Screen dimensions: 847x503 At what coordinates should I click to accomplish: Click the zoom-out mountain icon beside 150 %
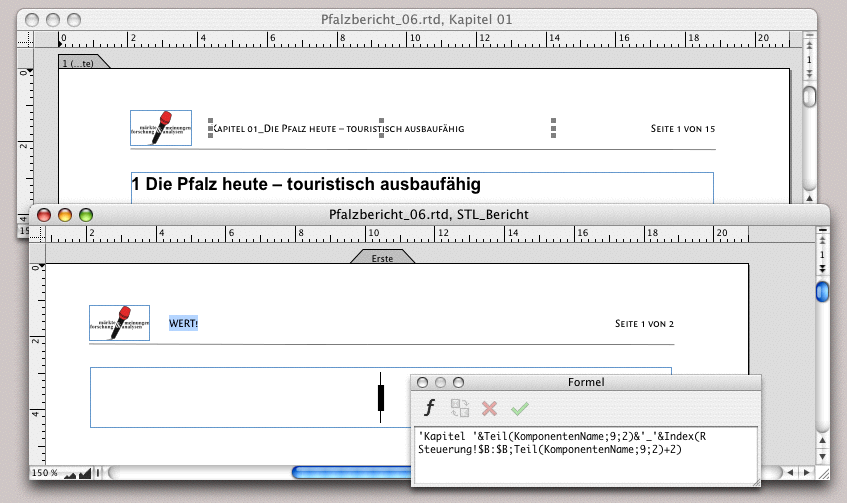coord(71,472)
